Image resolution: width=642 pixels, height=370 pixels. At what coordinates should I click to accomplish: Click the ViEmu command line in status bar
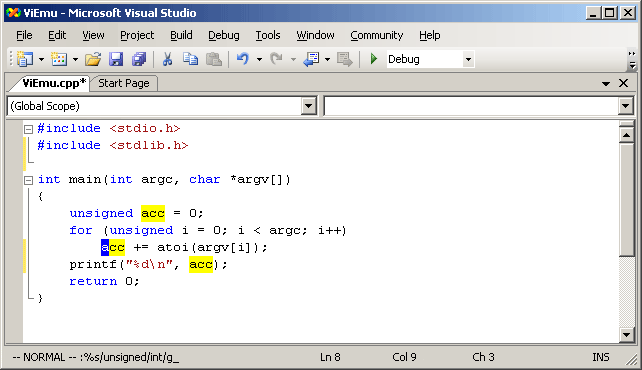pyautogui.click(x=95, y=357)
